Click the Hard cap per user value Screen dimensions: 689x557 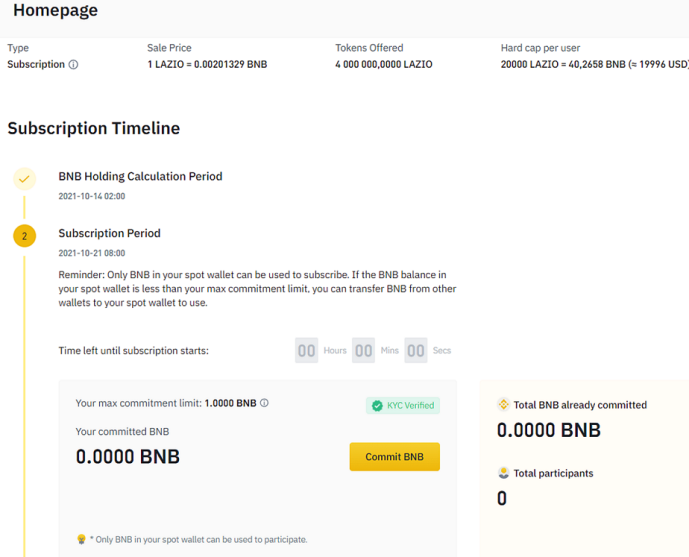point(595,65)
